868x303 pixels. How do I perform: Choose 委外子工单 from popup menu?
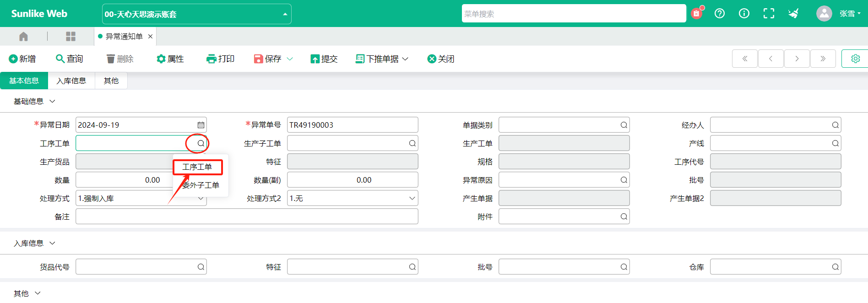201,185
